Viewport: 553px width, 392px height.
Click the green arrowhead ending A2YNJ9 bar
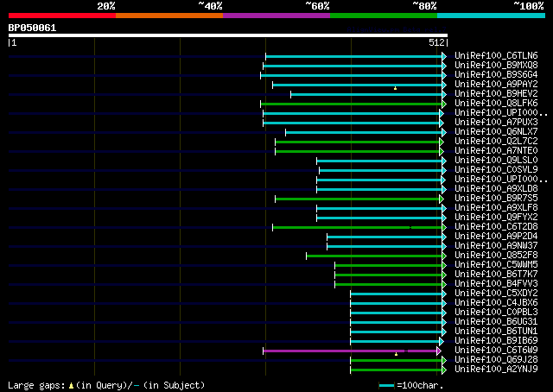[x=444, y=370]
